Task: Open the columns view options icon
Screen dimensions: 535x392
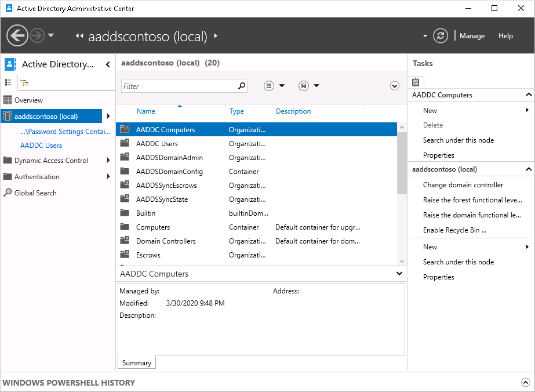Action: [268, 85]
